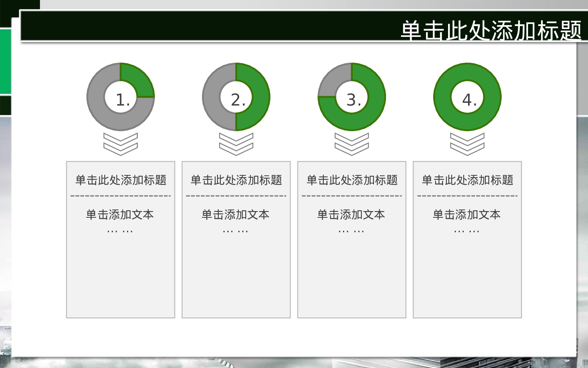Click 单击此处添加标题 in the first text box

(120, 179)
